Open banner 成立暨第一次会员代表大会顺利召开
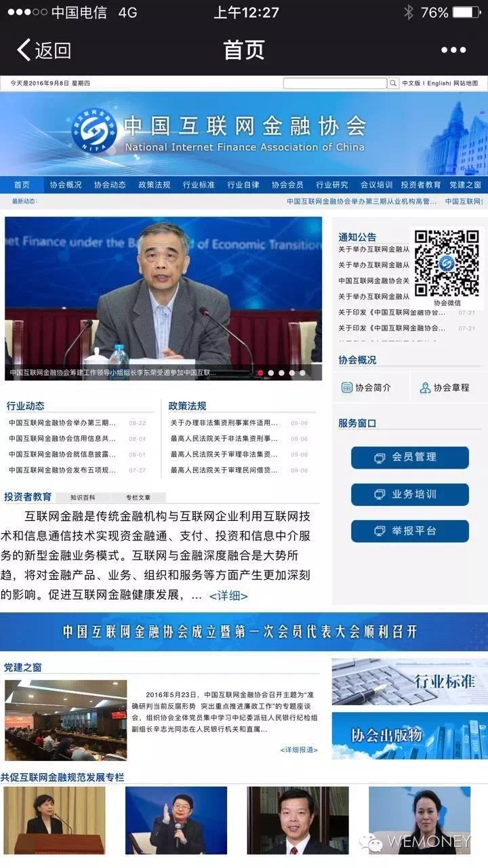 [x=244, y=632]
